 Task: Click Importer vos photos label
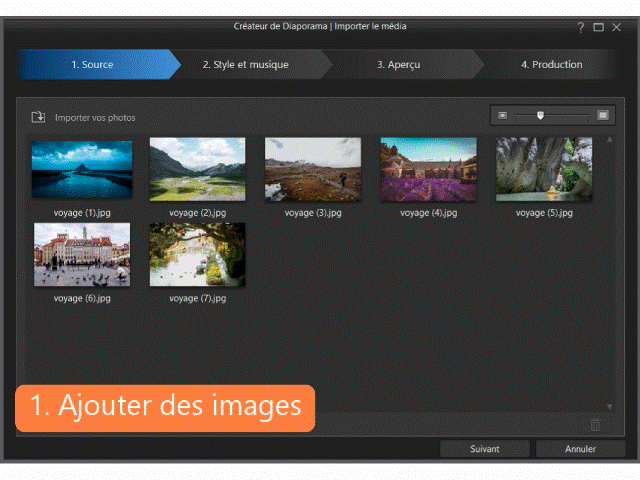click(x=95, y=118)
